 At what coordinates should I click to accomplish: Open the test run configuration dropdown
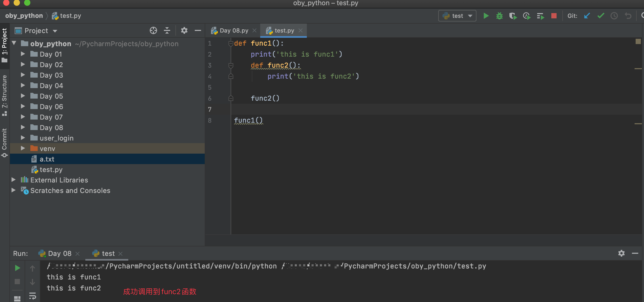pyautogui.click(x=457, y=16)
